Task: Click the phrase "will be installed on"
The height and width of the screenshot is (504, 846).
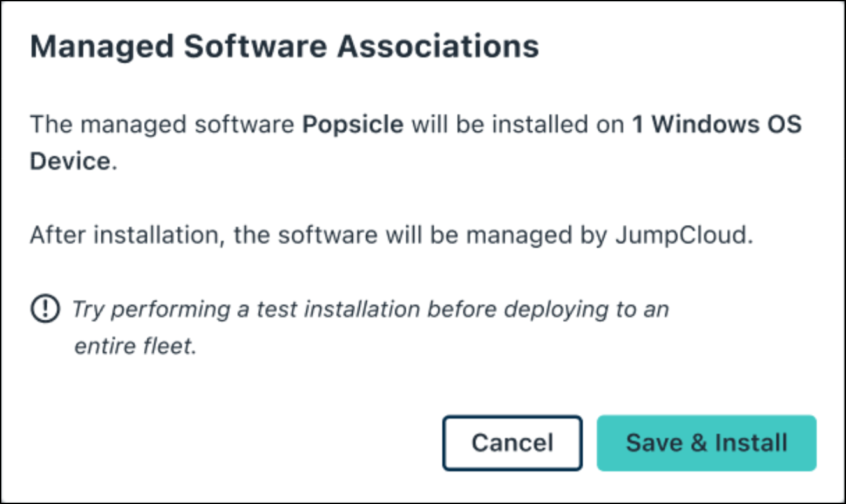Action: click(518, 124)
